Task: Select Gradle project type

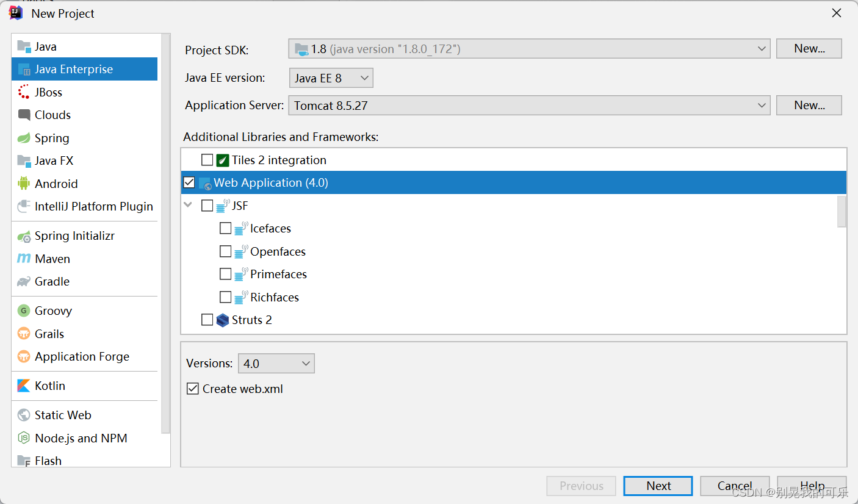Action: pos(84,281)
